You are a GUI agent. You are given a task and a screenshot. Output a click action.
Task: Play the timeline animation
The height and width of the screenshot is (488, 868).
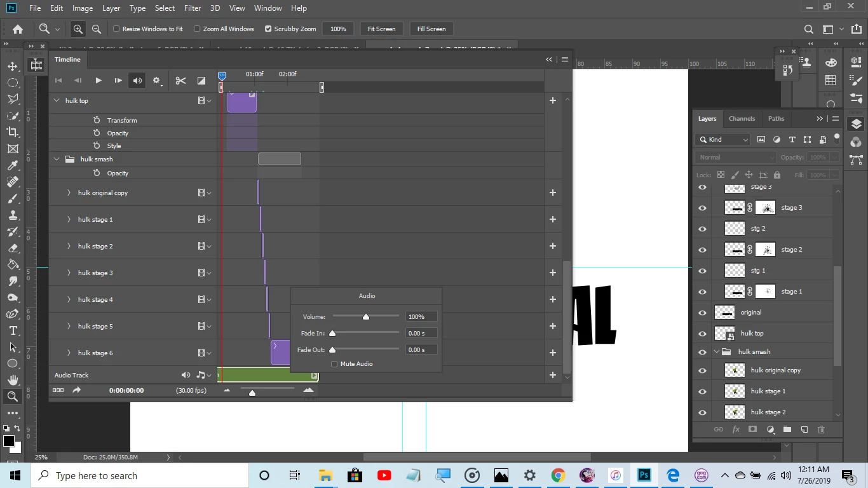(98, 81)
